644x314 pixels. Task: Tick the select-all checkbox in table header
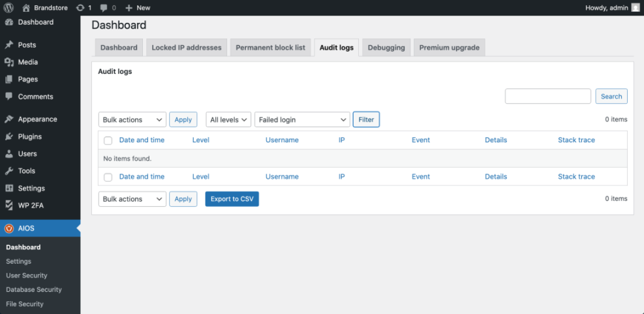pos(108,140)
